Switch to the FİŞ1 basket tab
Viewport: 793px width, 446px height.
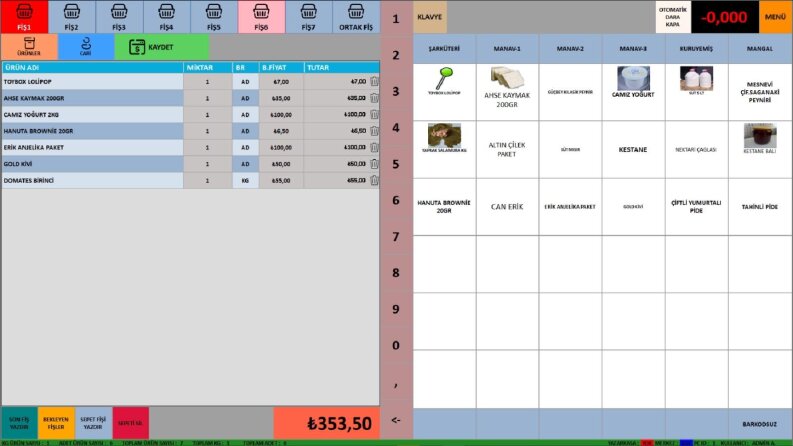24,17
